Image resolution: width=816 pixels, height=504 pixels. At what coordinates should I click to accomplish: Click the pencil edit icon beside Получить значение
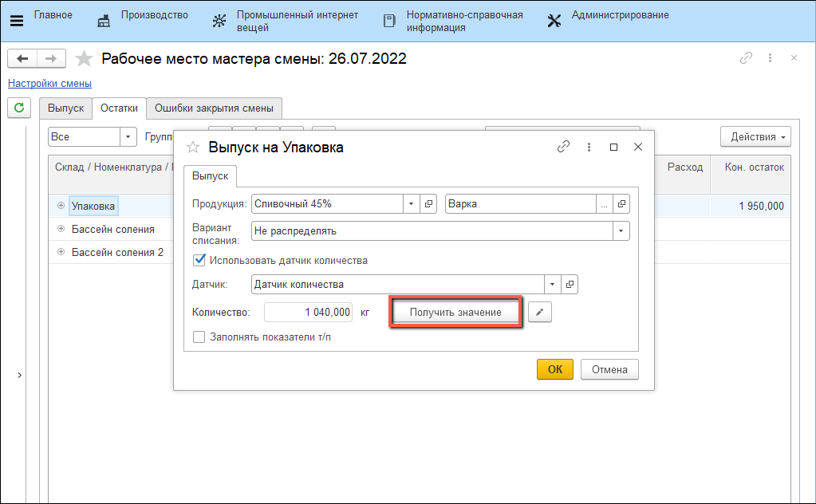(540, 313)
